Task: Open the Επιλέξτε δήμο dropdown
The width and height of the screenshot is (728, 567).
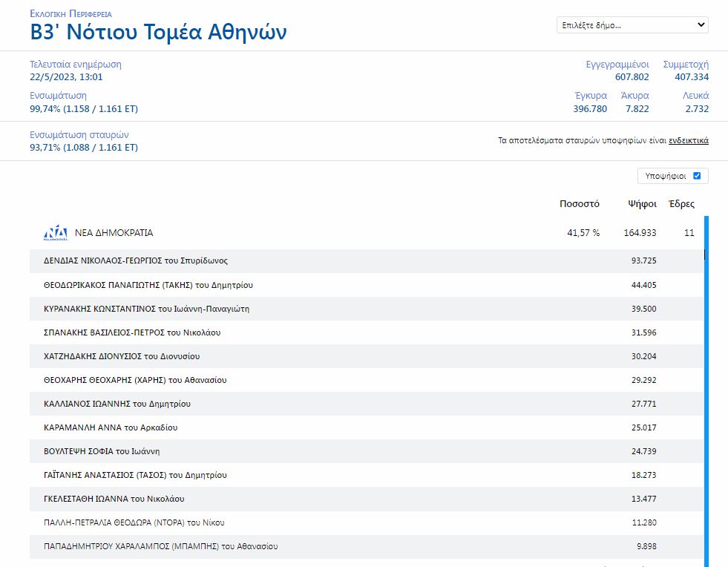Action: pyautogui.click(x=632, y=25)
